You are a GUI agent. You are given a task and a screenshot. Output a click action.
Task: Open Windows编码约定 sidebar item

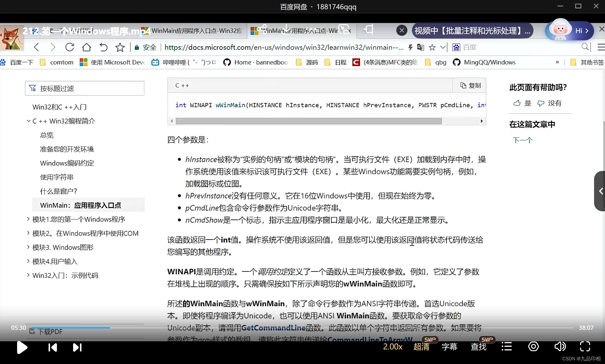pyautogui.click(x=67, y=163)
